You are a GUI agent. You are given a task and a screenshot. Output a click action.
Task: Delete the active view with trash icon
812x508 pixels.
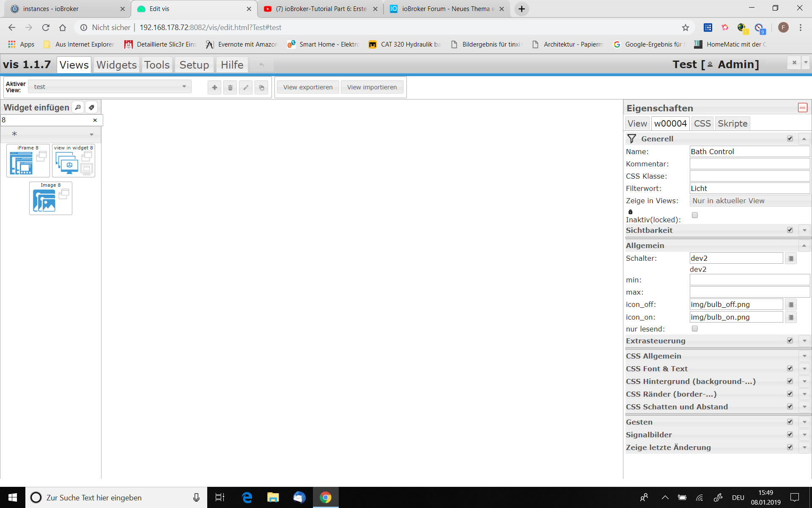coord(230,88)
